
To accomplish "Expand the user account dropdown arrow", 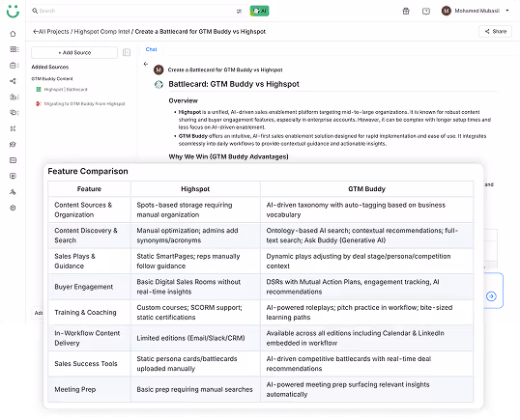I will (507, 11).
